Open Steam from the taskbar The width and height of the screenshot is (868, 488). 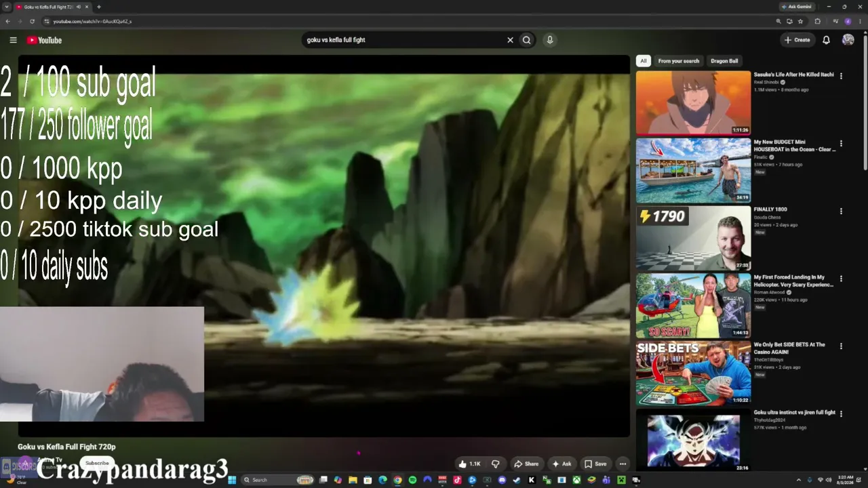click(517, 480)
